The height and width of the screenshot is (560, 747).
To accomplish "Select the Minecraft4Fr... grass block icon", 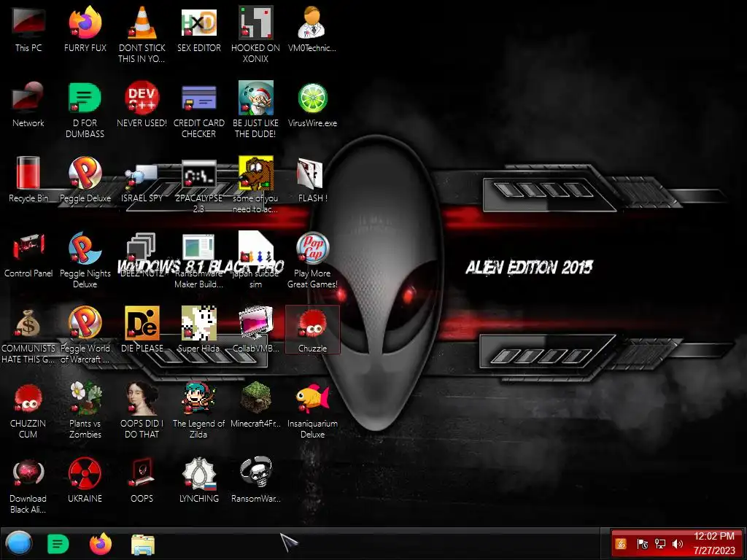I will click(x=256, y=405).
